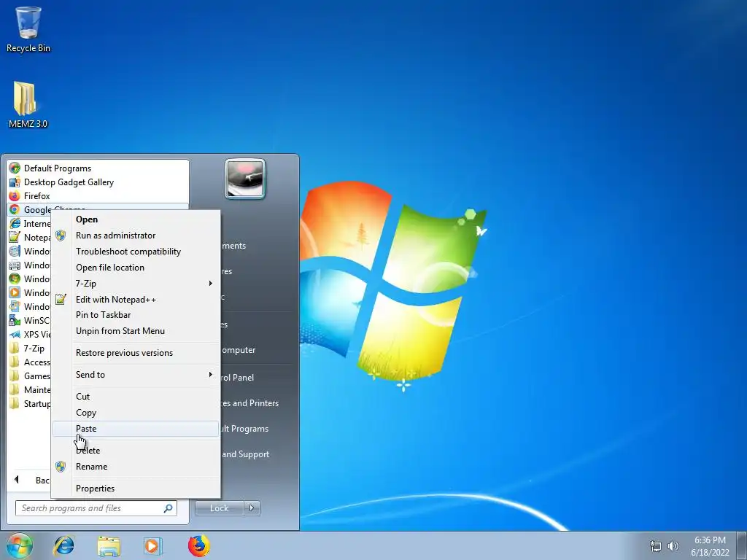
Task: Open Default Programs in the right pane
Action: click(246, 429)
